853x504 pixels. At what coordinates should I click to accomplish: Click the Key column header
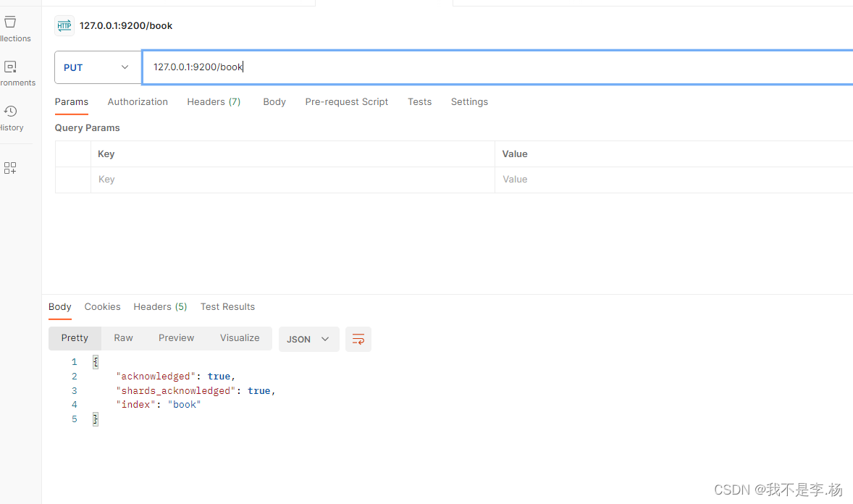(106, 154)
